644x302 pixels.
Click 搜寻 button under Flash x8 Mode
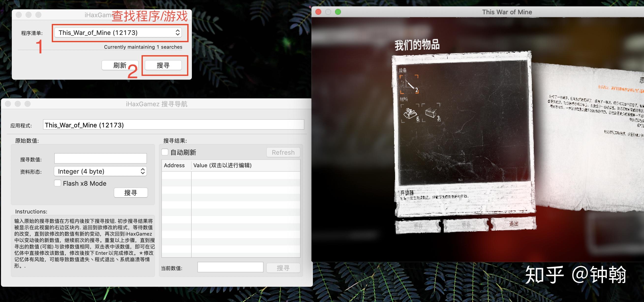[131, 193]
